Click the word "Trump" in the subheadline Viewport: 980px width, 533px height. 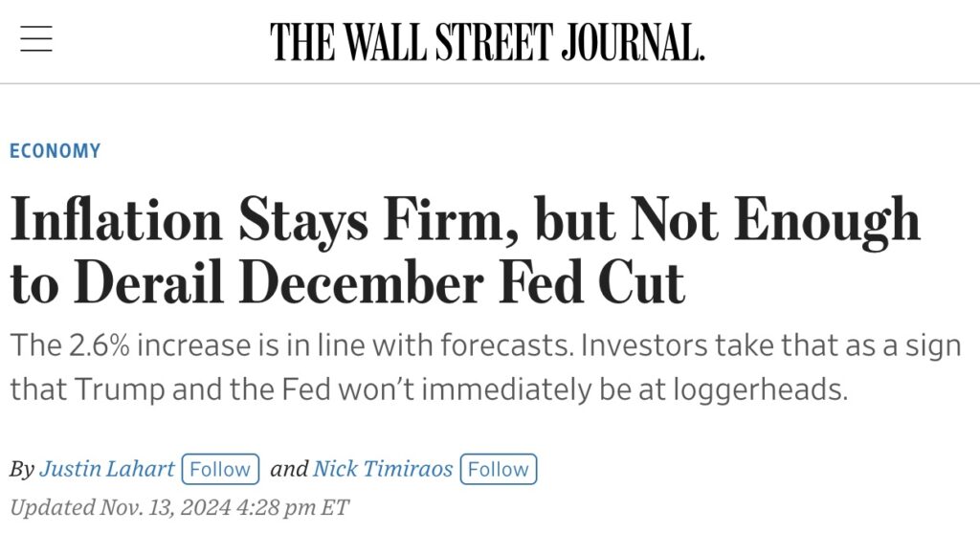click(x=120, y=390)
